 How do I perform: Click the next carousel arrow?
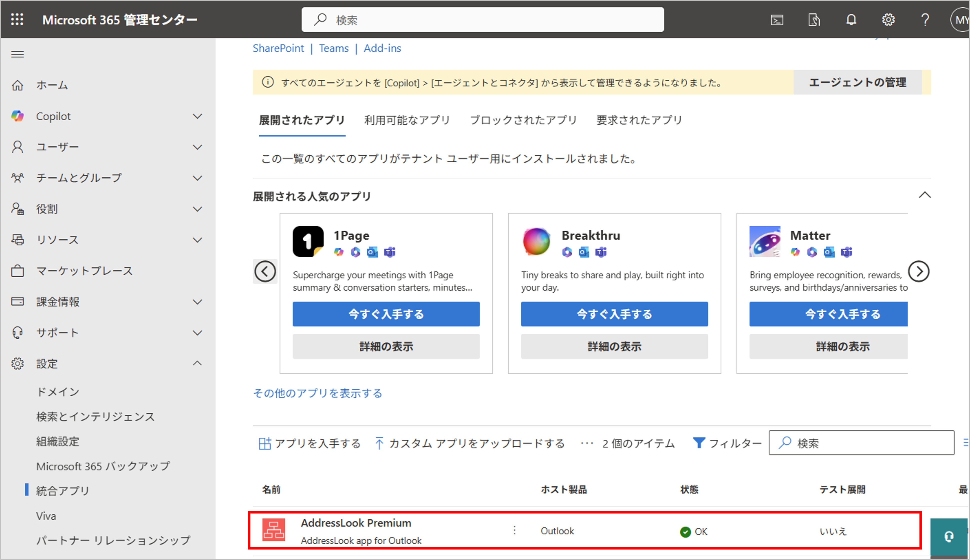point(918,272)
